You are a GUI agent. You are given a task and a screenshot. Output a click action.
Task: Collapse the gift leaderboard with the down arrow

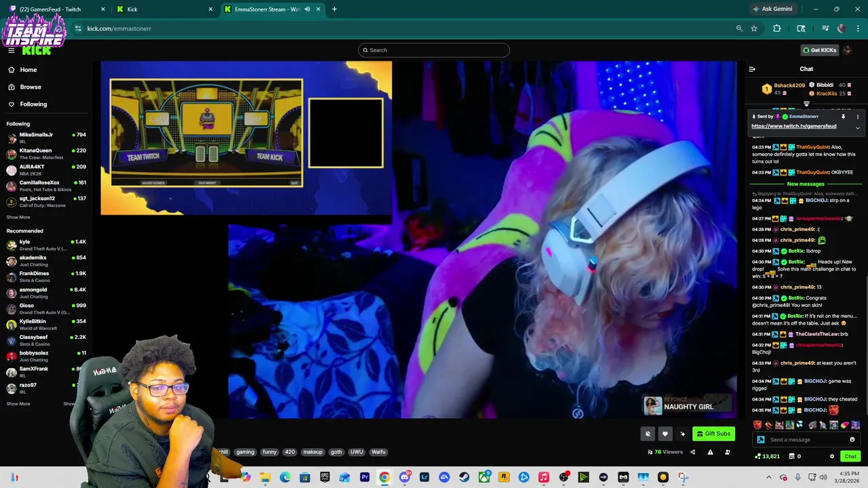tap(806, 104)
